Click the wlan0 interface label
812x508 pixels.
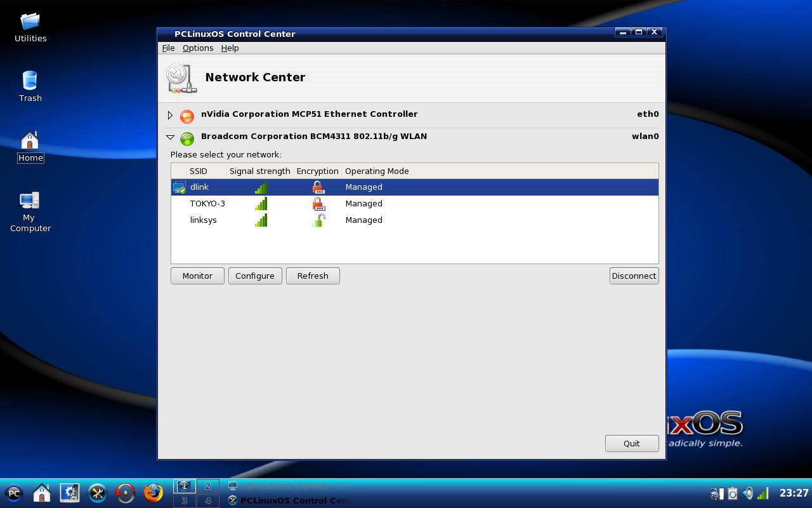(x=645, y=137)
